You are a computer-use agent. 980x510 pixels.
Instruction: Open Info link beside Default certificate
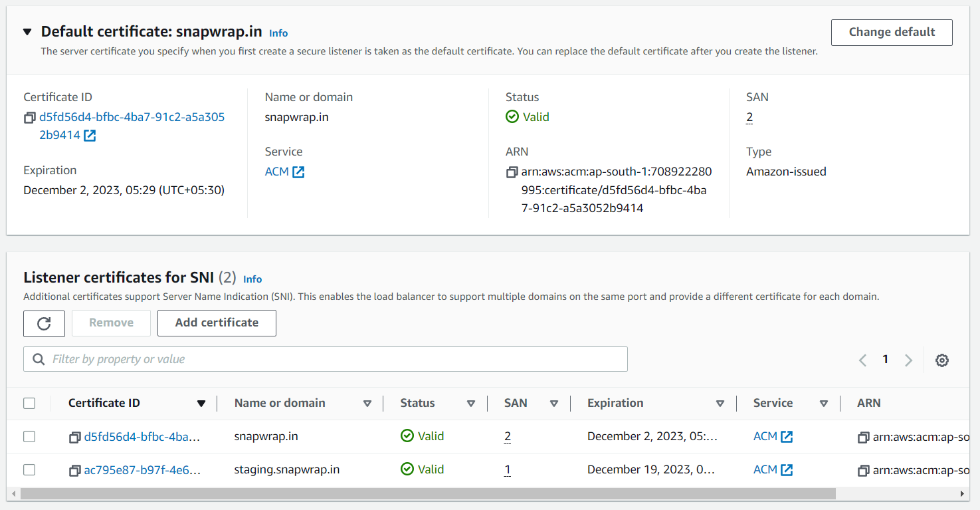(278, 33)
